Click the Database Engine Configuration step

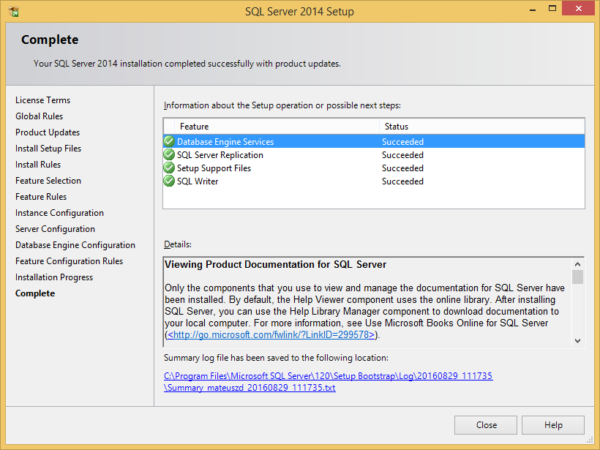pyautogui.click(x=75, y=245)
